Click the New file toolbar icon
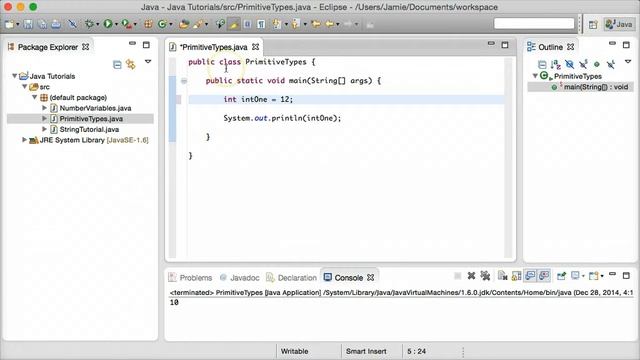This screenshot has height=360, width=640. [x=9, y=24]
